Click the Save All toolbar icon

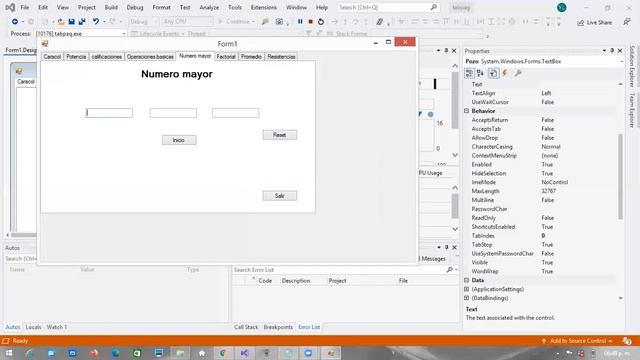coord(82,22)
